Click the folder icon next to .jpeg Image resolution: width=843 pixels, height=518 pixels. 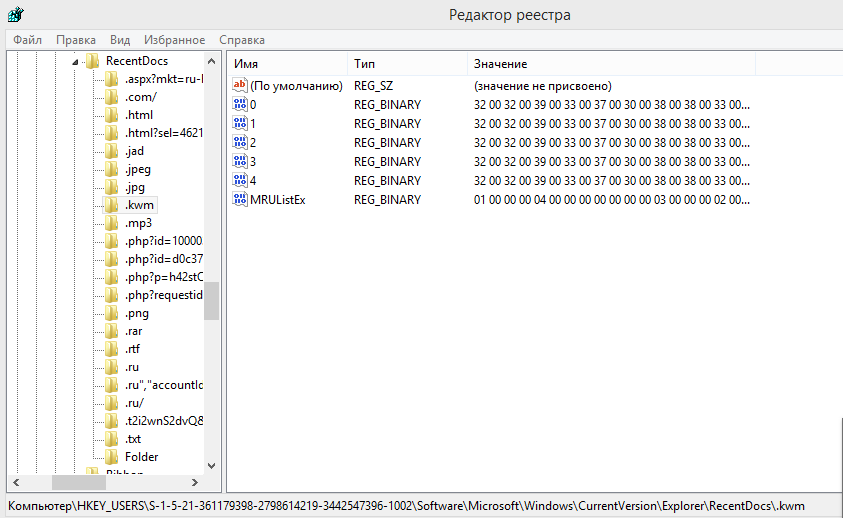tap(111, 169)
